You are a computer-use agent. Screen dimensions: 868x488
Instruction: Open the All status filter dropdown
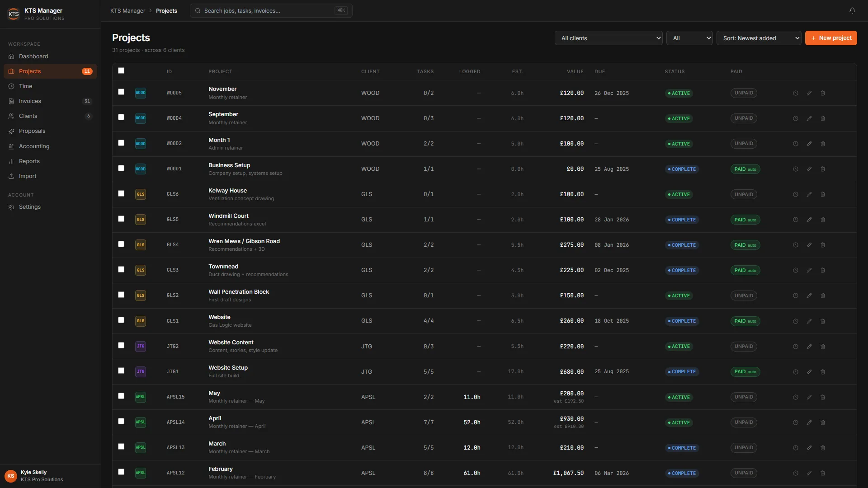(x=689, y=38)
